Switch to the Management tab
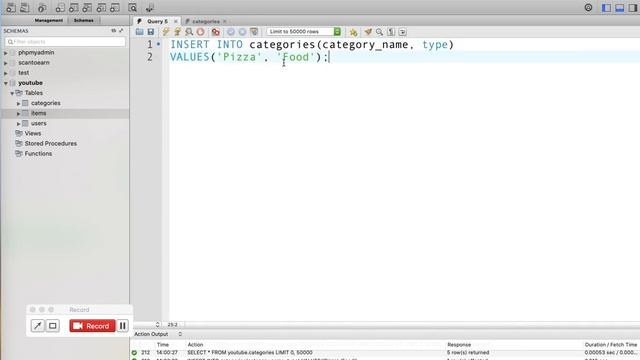 click(49, 20)
